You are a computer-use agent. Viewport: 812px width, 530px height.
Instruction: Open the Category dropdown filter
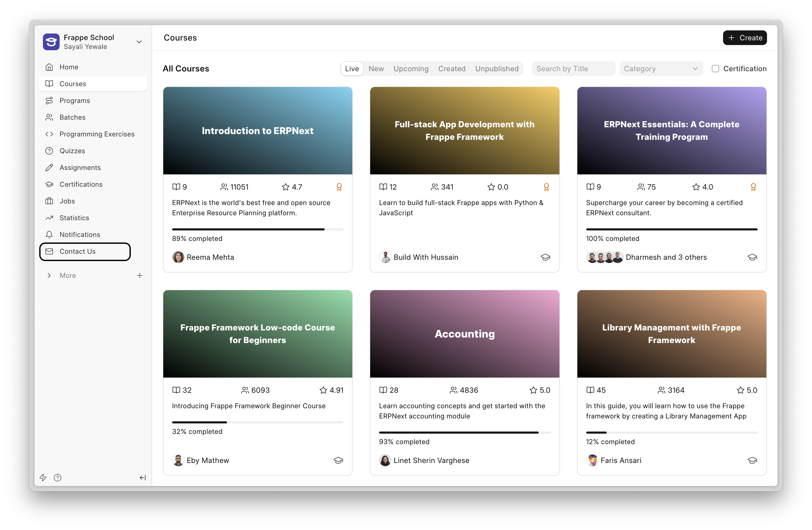coord(661,69)
